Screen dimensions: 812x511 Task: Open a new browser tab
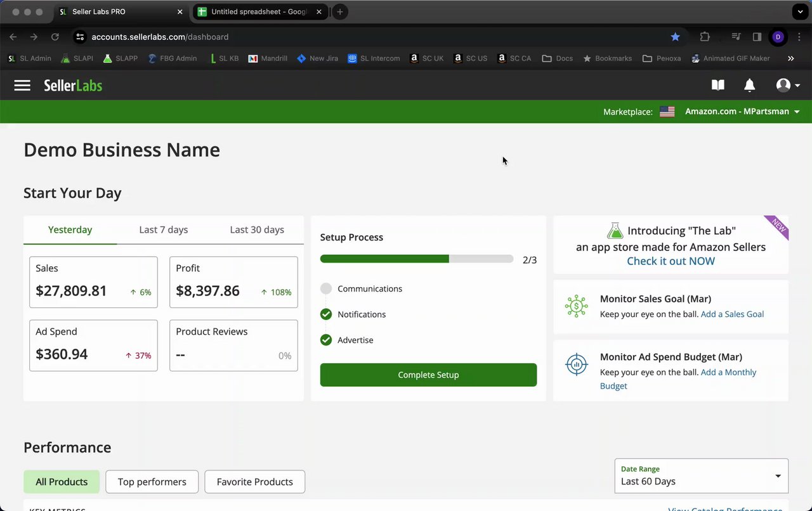pos(340,11)
